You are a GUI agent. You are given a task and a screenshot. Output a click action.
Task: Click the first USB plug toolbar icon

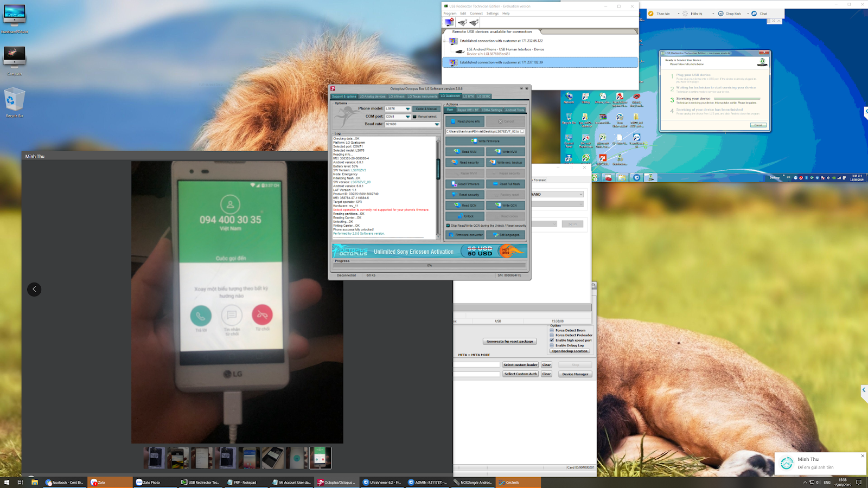pos(462,22)
